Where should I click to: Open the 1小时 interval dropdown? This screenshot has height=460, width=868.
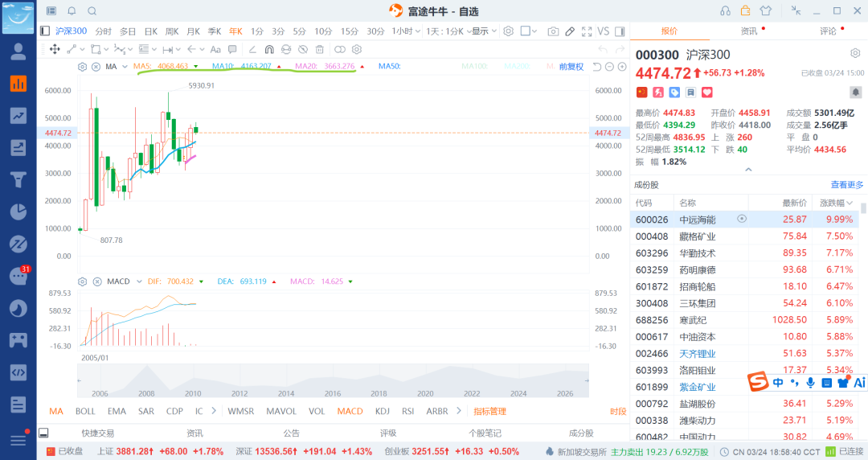click(x=407, y=31)
